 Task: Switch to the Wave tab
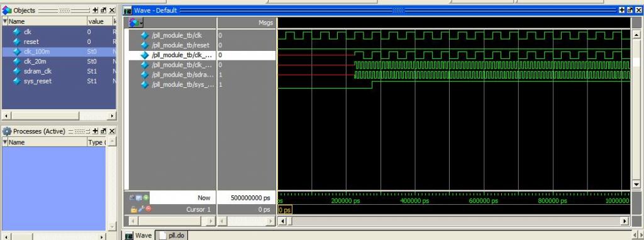(x=139, y=236)
